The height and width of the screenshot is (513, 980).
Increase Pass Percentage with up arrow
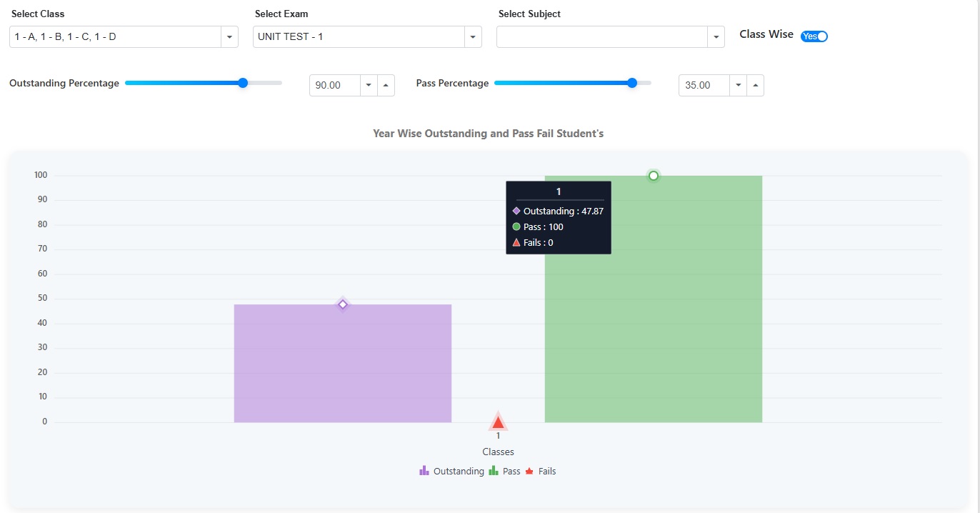tap(756, 85)
